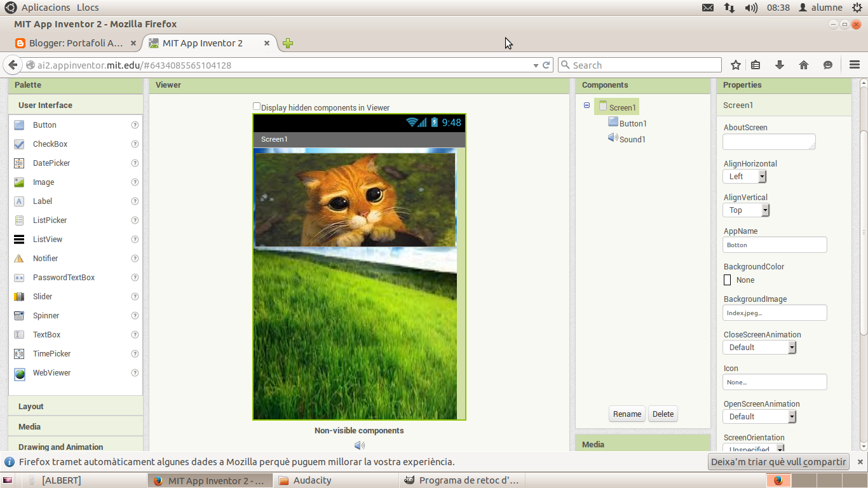Bookmark this page with the star icon
This screenshot has width=868, height=488.
click(x=736, y=65)
